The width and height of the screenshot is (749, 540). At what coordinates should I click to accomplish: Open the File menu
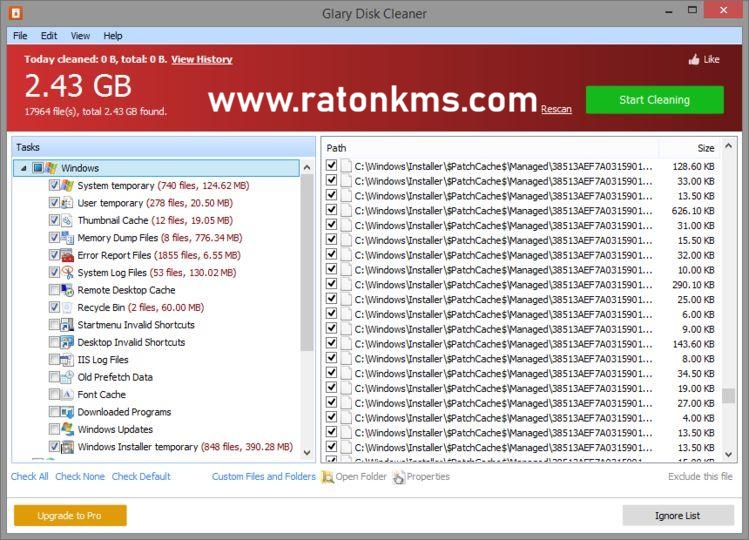pyautogui.click(x=20, y=36)
